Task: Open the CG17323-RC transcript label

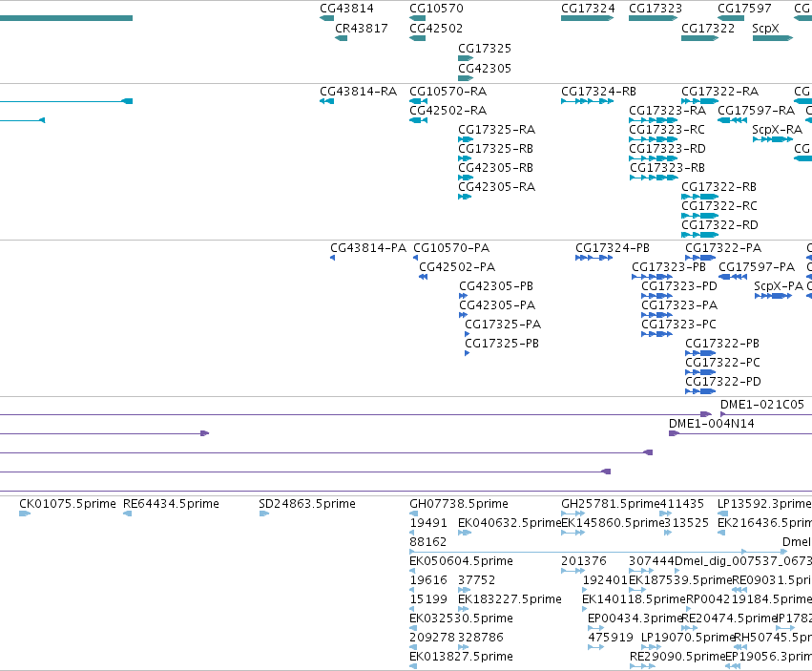Action: [667, 130]
